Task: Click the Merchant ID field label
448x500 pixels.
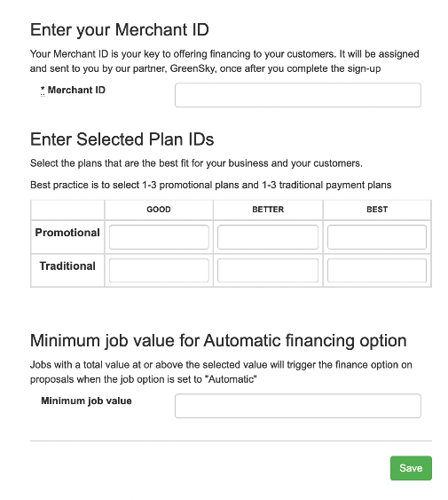Action: 76,90
